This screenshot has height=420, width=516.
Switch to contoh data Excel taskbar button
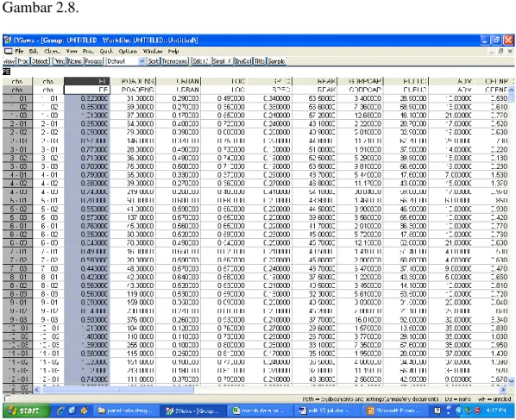261,411
